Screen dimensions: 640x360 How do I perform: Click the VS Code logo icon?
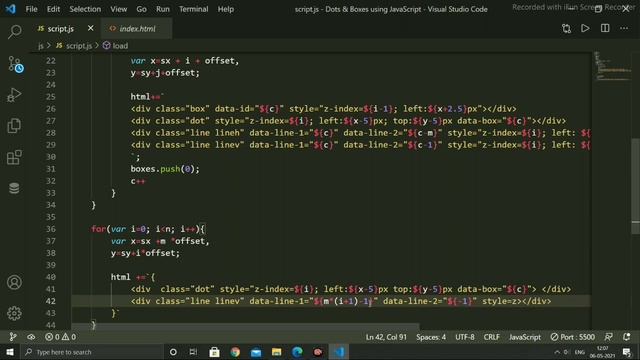click(10, 9)
